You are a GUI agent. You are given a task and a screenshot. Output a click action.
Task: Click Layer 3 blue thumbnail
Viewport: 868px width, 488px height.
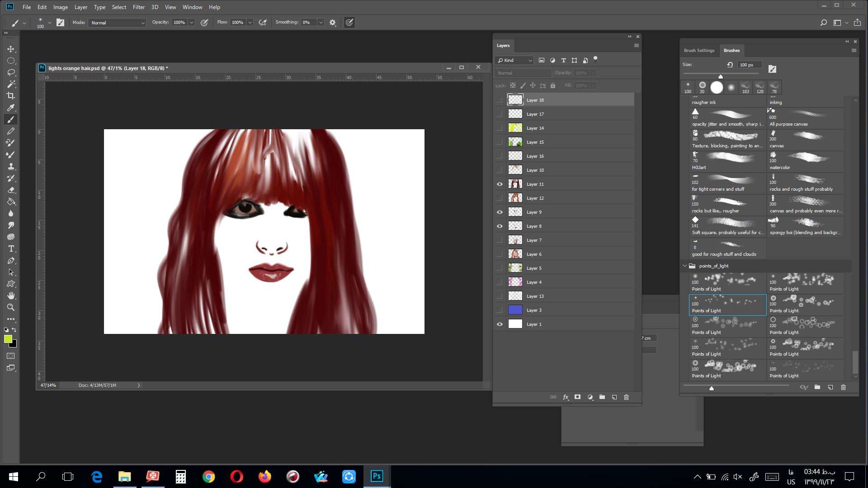click(x=515, y=310)
